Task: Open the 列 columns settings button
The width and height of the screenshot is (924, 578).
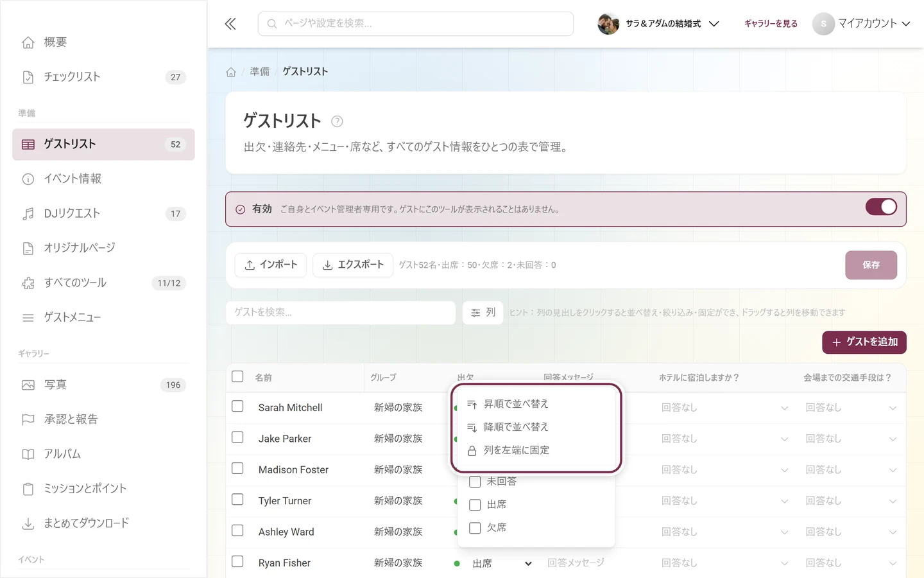Action: pos(483,313)
